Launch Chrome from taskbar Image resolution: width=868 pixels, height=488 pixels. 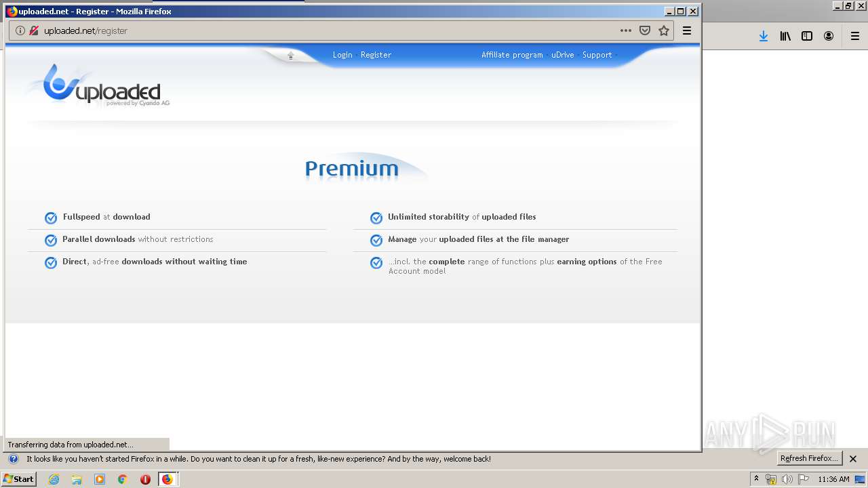(x=123, y=479)
